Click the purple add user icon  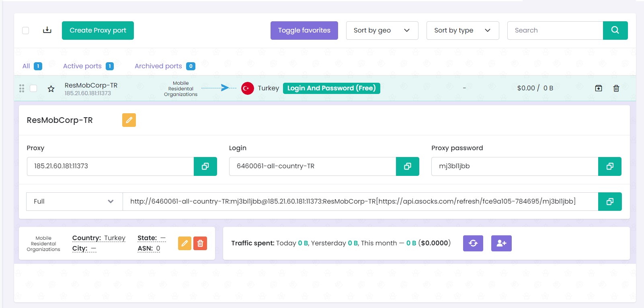501,243
